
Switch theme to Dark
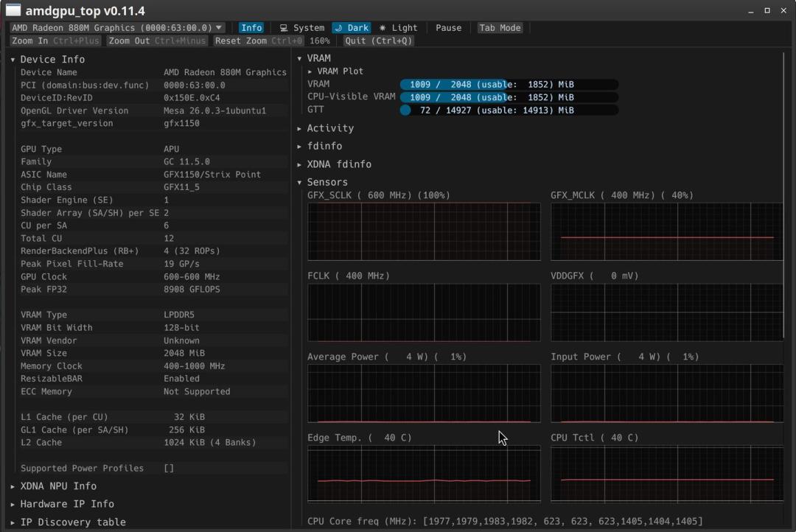click(352, 28)
